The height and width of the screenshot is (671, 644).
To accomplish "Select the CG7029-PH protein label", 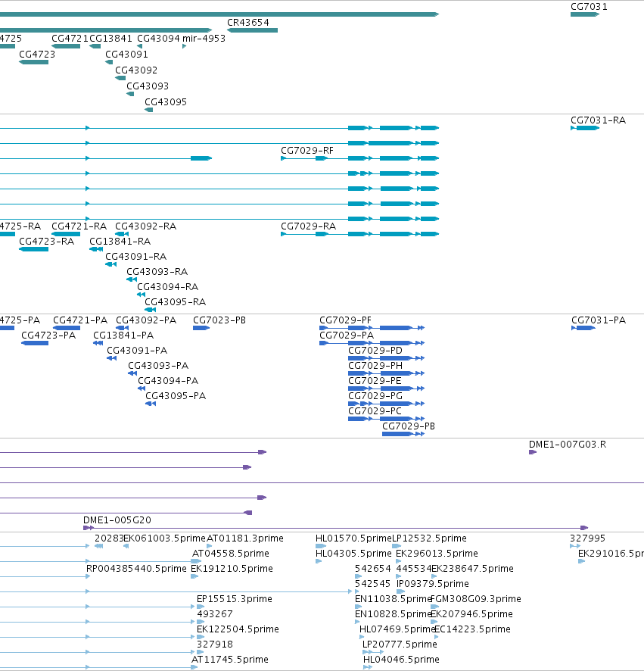I will click(375, 366).
